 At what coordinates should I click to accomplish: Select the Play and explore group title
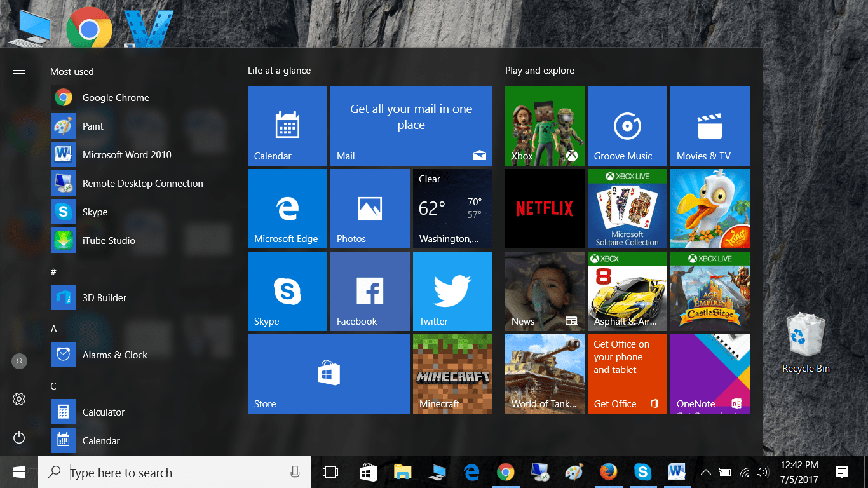[539, 71]
